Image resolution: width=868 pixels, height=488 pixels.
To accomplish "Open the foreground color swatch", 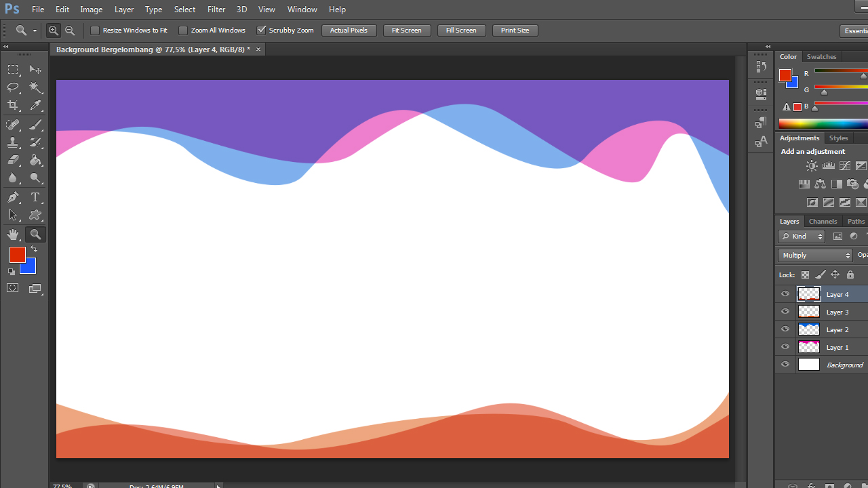I will [x=17, y=255].
